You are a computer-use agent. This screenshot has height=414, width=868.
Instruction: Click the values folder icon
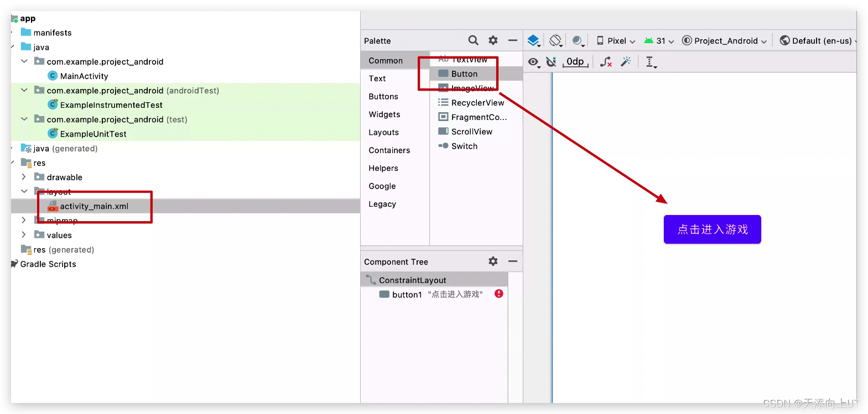pyautogui.click(x=39, y=234)
